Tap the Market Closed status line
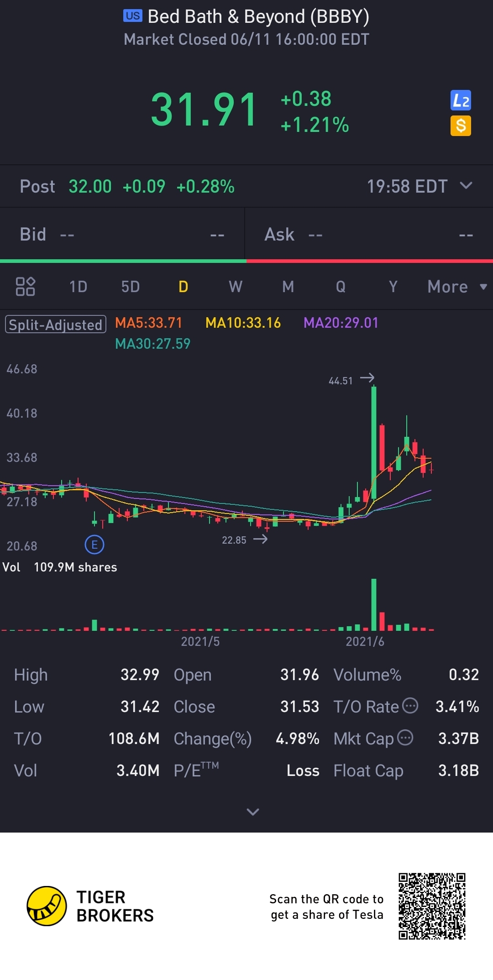 [x=246, y=39]
